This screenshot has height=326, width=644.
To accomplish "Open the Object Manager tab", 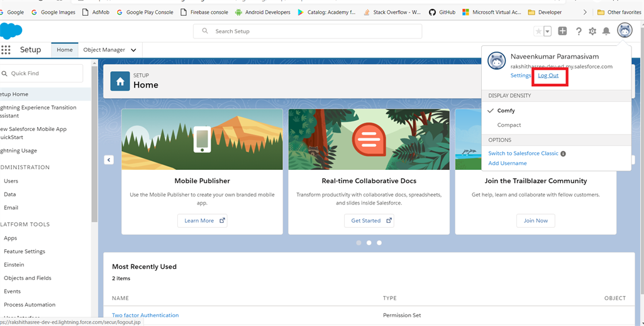I will point(104,50).
